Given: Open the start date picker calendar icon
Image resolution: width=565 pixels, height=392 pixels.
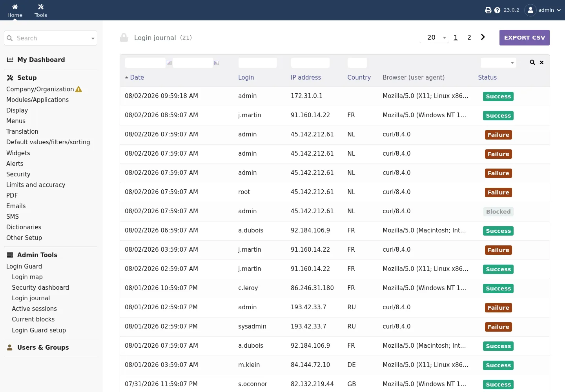Looking at the screenshot, I should click(x=169, y=63).
